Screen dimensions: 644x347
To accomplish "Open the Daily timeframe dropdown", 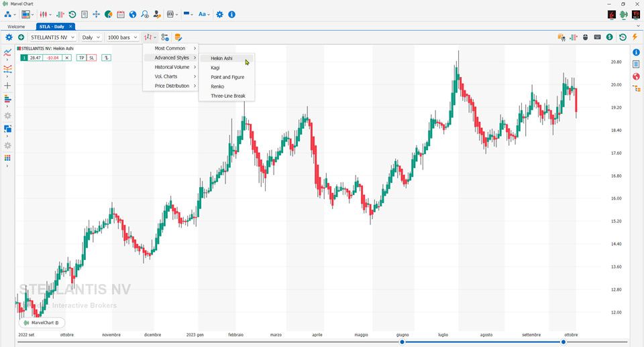I will pos(91,38).
